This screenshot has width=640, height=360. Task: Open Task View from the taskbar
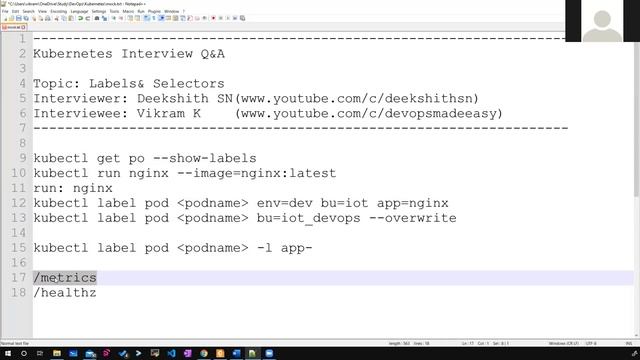point(40,353)
